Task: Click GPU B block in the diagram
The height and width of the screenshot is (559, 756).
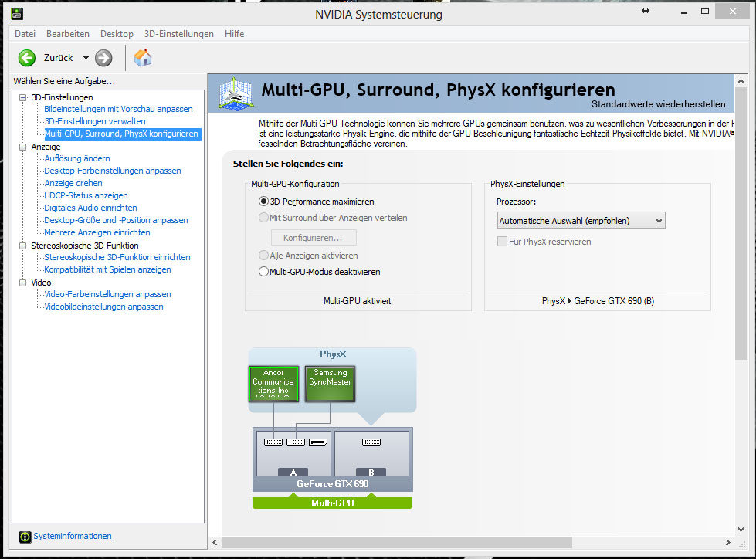Action: coord(371,453)
